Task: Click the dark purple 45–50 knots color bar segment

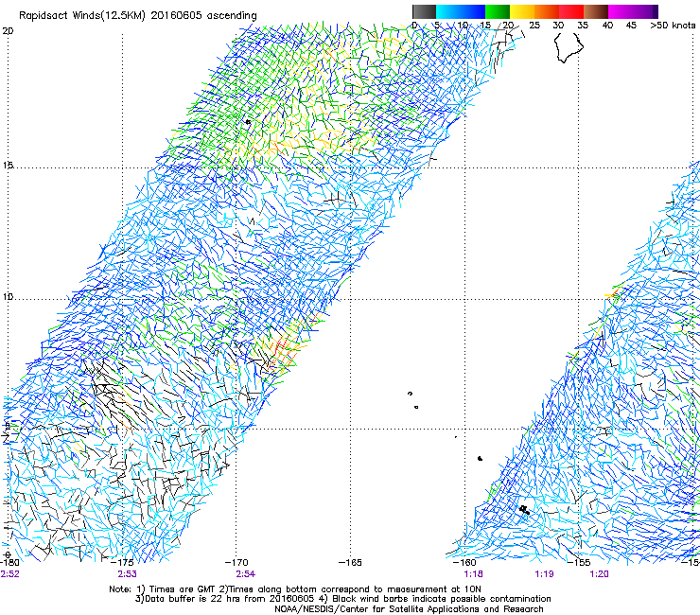Action: (645, 11)
